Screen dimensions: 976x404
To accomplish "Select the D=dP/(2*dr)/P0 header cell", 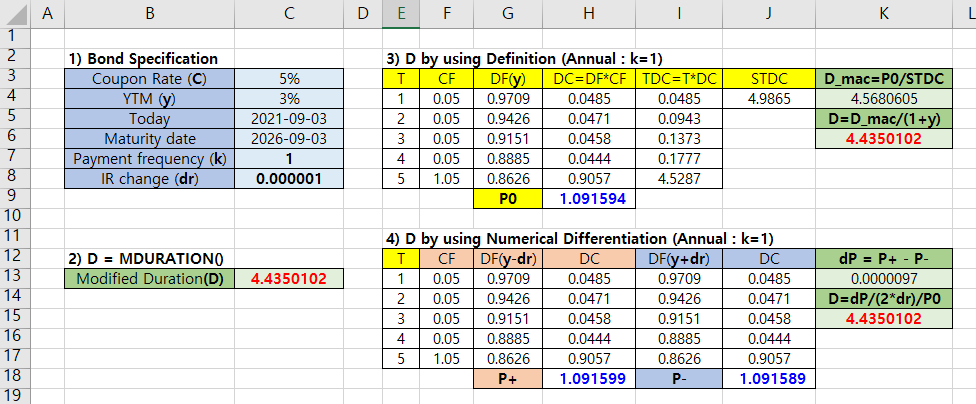I will [884, 298].
